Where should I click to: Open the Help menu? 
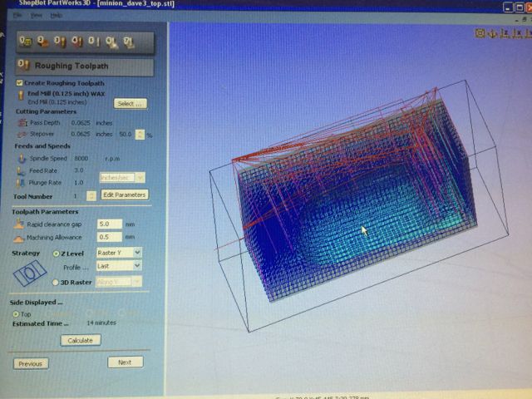(56, 15)
